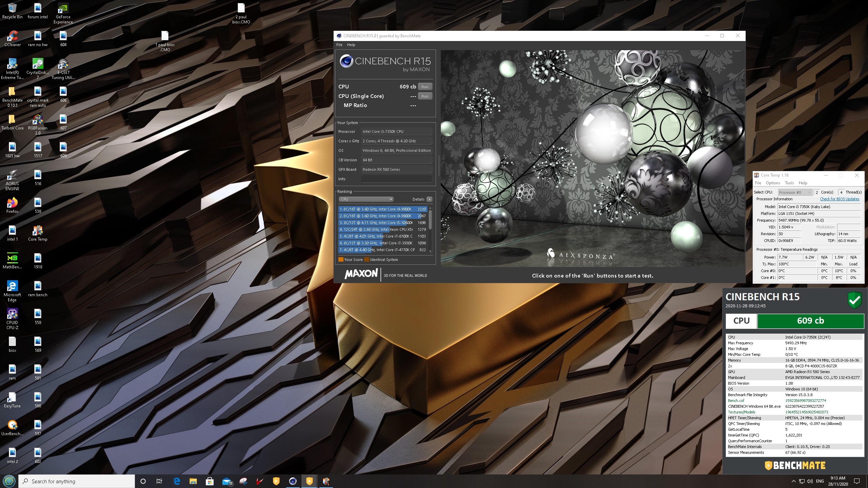Launch RGBFusion 2.0 desktop shortcut
This screenshot has width=868, height=488.
click(x=38, y=124)
